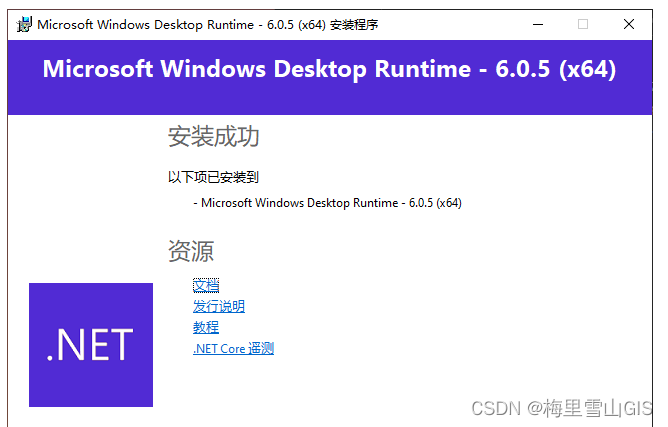Click the 以下项已安装到 text
Screen dimensions: 668x427
213,177
